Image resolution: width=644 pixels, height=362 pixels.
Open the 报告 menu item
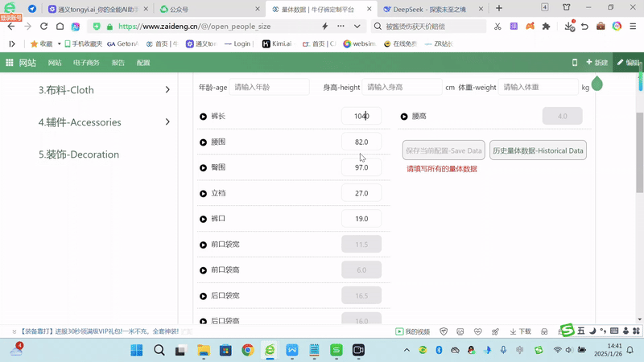pos(118,63)
